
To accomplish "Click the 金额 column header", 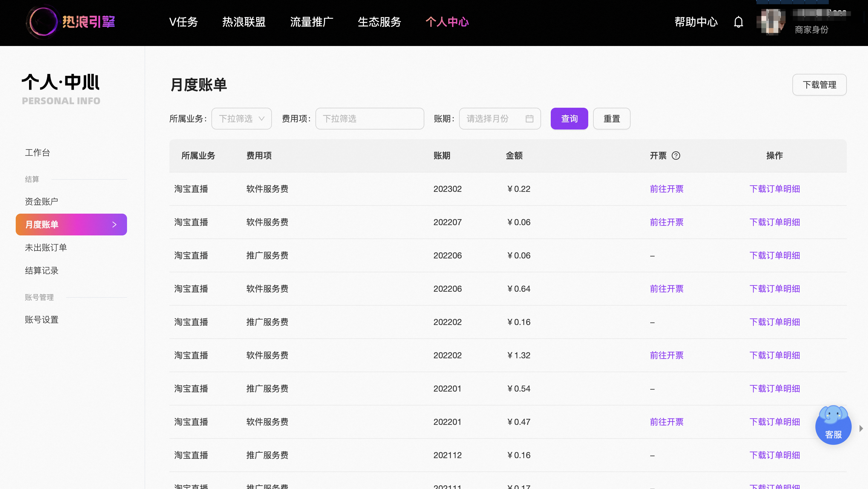I will 514,156.
